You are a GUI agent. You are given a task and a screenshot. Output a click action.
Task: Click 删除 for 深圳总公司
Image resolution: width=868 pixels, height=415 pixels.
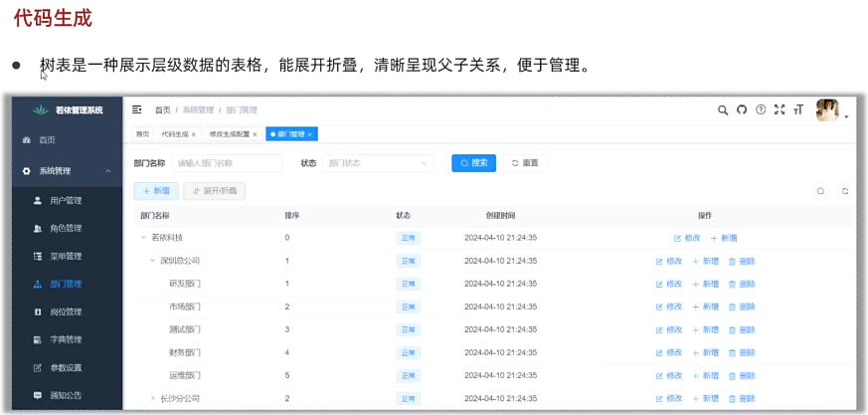(x=742, y=261)
